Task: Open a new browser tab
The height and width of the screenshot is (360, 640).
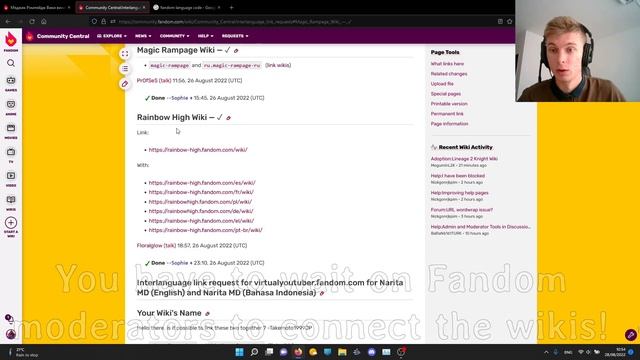Action: coord(231,7)
